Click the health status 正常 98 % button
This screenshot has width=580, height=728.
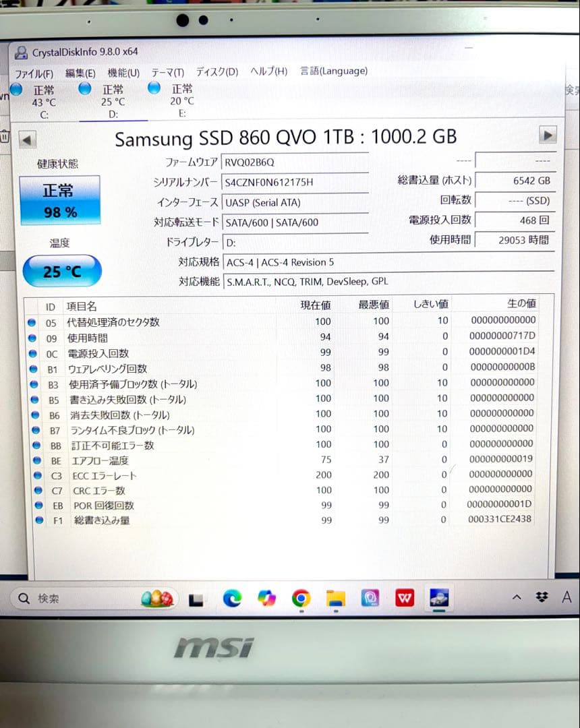(x=59, y=200)
